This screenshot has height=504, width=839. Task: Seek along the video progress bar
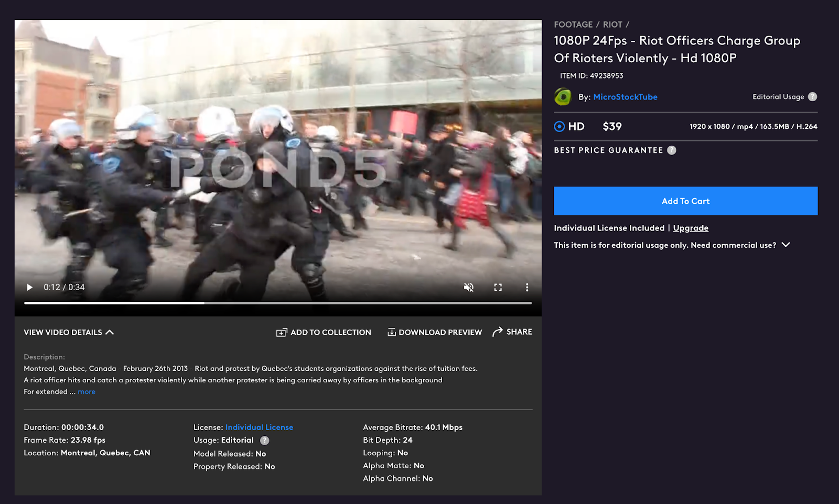coord(278,303)
